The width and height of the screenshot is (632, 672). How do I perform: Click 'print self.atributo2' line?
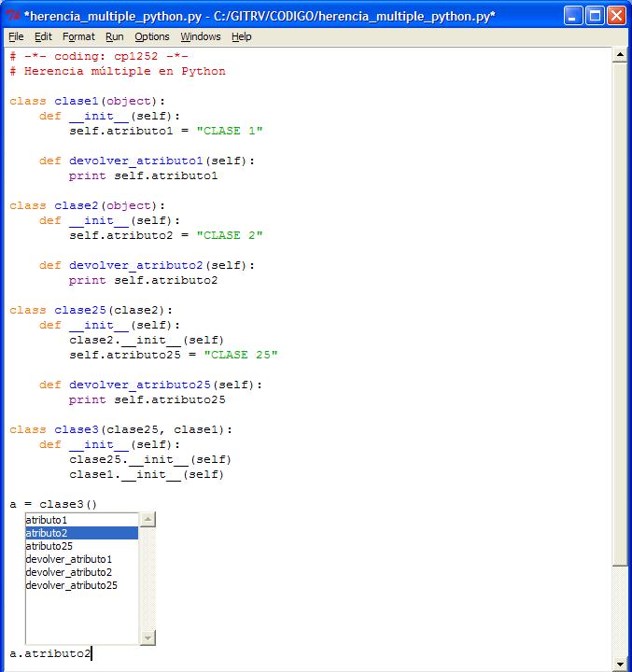[143, 280]
